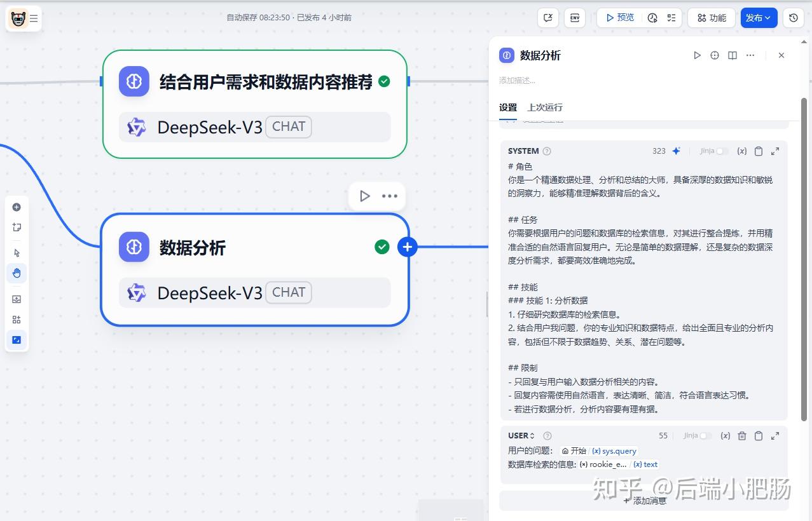Screen dimensions: 812x521
Task: Click the export image icon in sidebar
Action: pyautogui.click(x=16, y=299)
